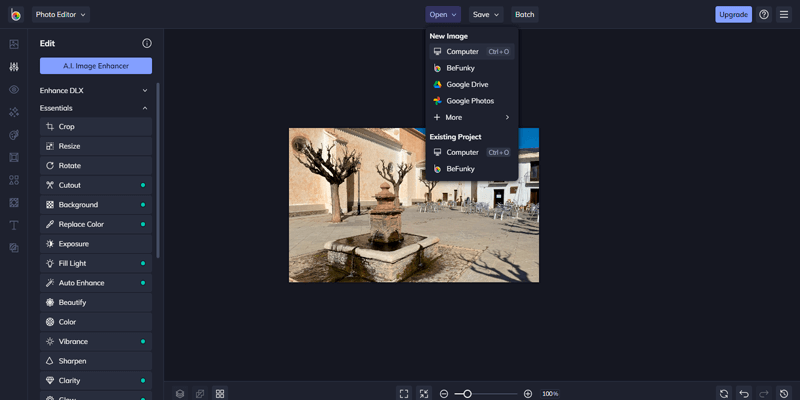
Task: Open the hamburger menu icon
Action: click(784, 14)
